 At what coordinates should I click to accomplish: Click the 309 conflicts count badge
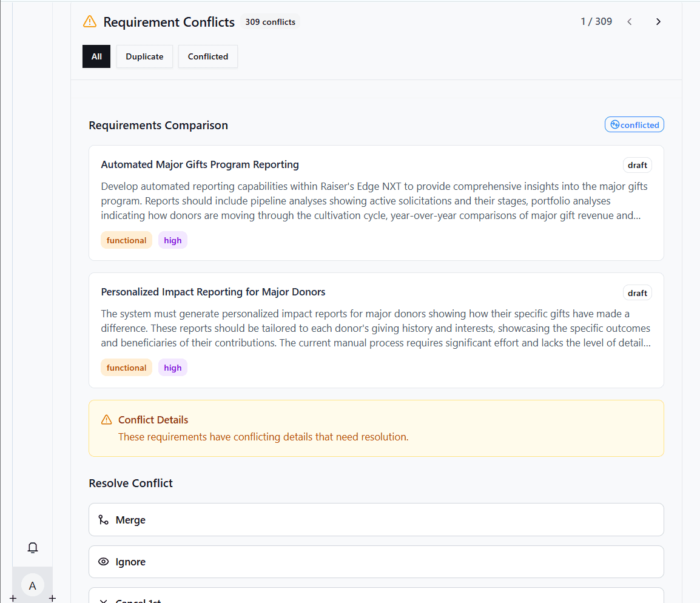(270, 22)
